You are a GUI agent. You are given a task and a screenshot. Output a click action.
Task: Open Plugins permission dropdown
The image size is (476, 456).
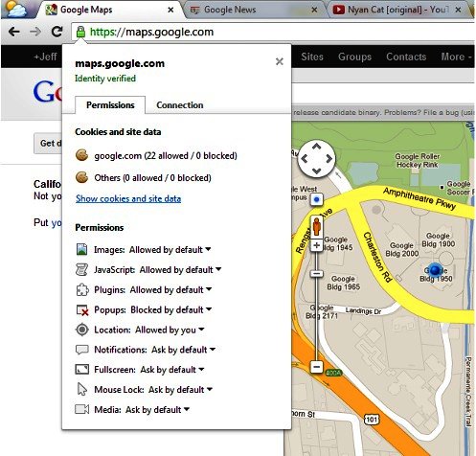tap(209, 289)
